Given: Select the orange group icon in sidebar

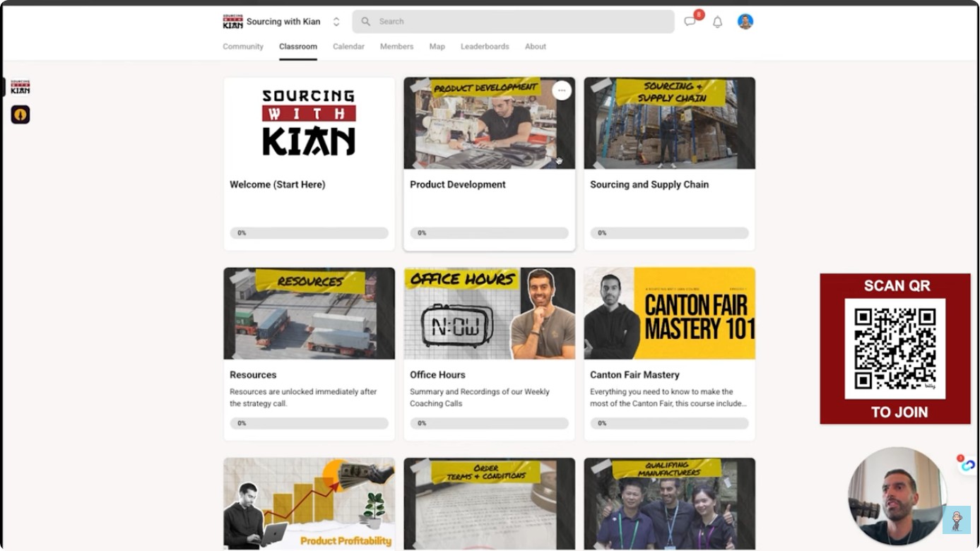Looking at the screenshot, I should click(x=20, y=114).
